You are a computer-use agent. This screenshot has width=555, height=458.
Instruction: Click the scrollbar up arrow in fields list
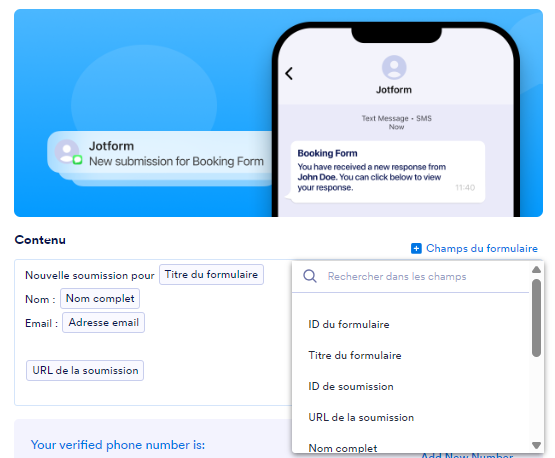[536, 270]
